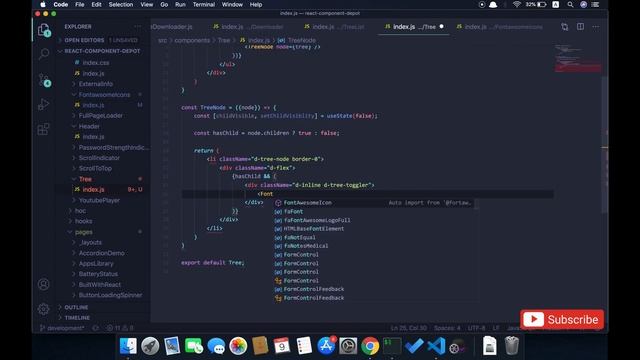Open Finder from the dock
The width and height of the screenshot is (640, 360).
coord(128,346)
